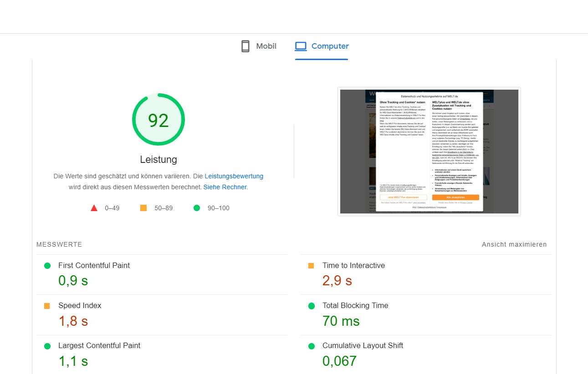The height and width of the screenshot is (374, 588).
Task: Click the green circle 90–100 legend icon
Action: 197,208
